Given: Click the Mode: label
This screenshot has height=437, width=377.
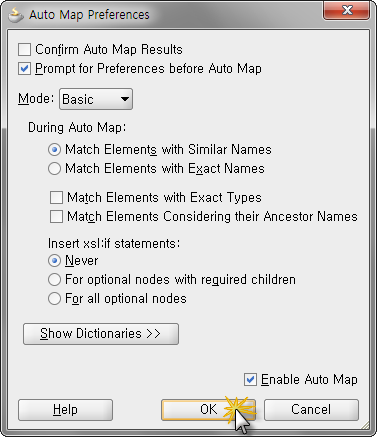Looking at the screenshot, I should [x=36, y=99].
